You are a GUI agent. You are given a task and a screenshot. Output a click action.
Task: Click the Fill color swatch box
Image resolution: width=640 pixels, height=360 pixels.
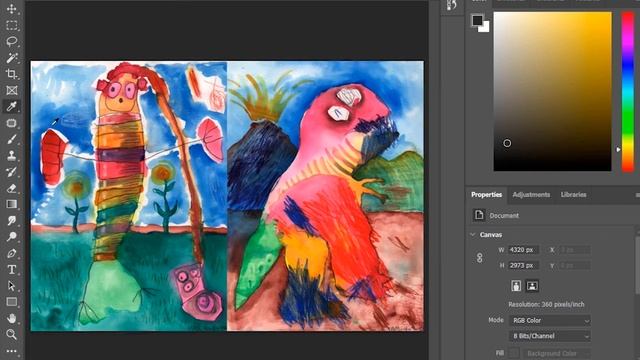pos(513,353)
